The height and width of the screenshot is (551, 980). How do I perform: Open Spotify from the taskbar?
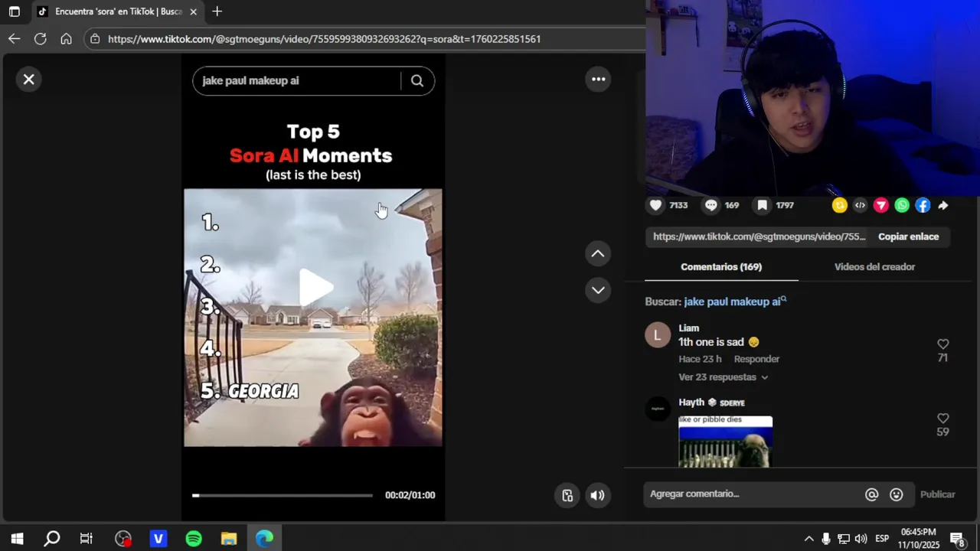click(x=194, y=539)
